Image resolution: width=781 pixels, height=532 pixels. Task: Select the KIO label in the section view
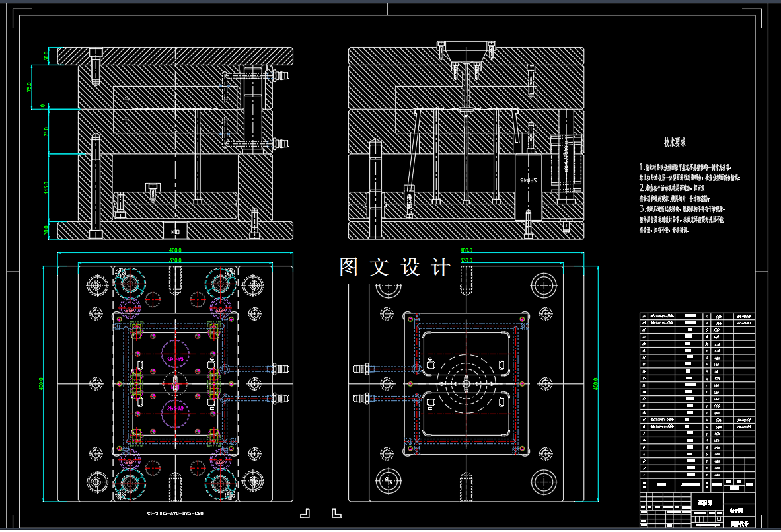[175, 231]
